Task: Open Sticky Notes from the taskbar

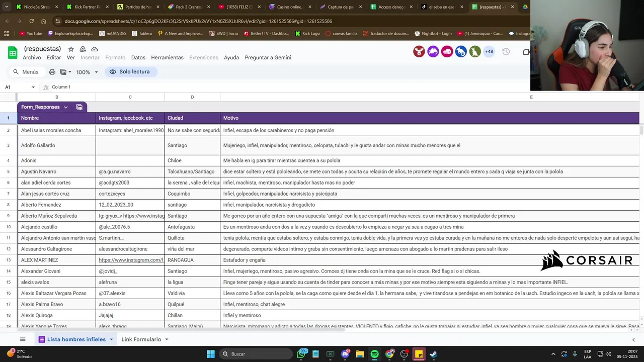Action: (419, 354)
